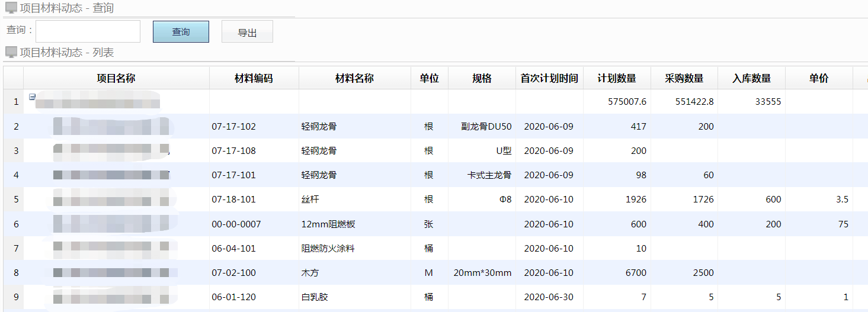Click the 规格 column header
The image size is (868, 312).
[482, 78]
